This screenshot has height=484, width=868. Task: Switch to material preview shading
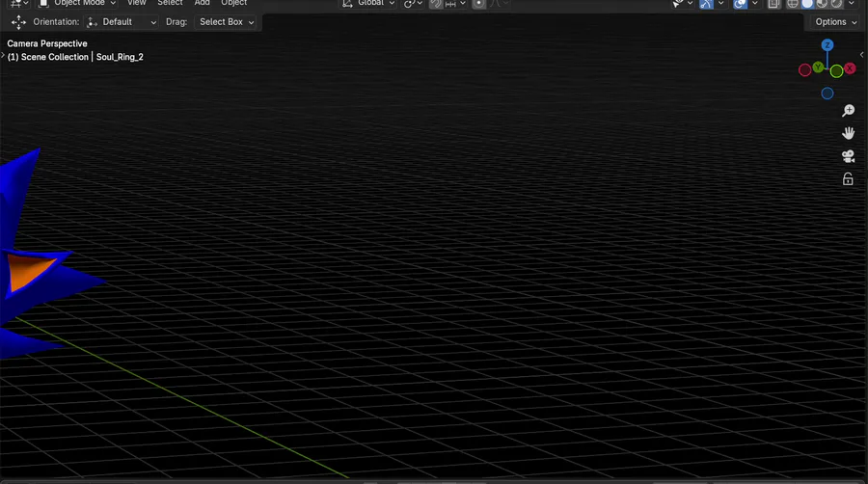click(822, 3)
